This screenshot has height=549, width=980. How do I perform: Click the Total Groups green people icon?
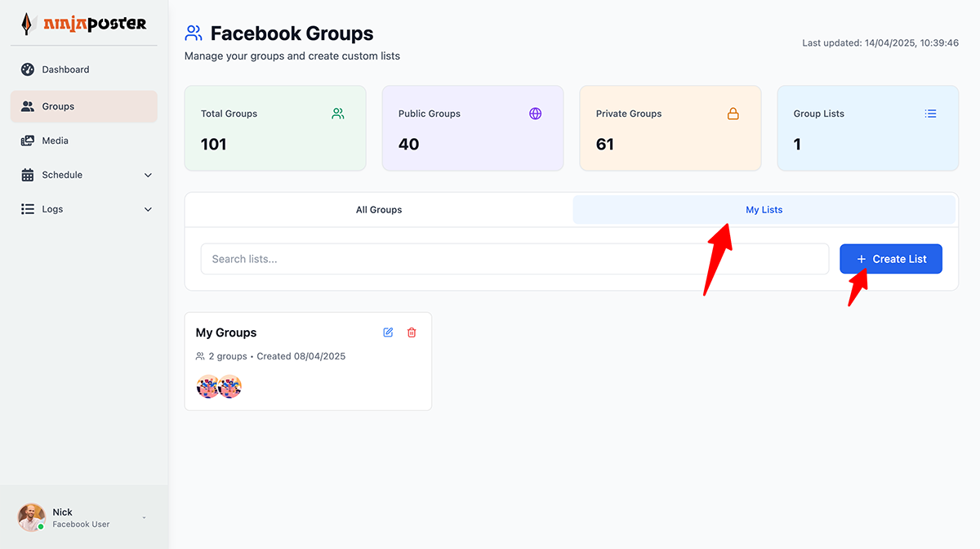click(x=338, y=114)
